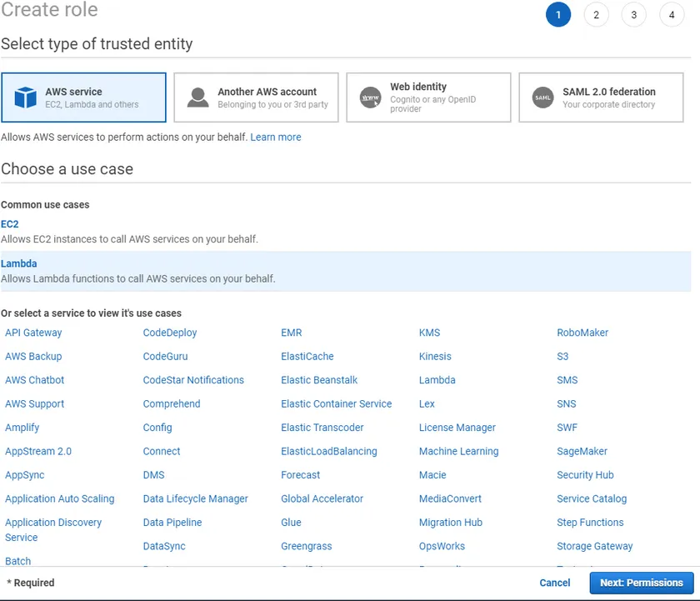Click the blue cube AWS service icon

coord(26,98)
